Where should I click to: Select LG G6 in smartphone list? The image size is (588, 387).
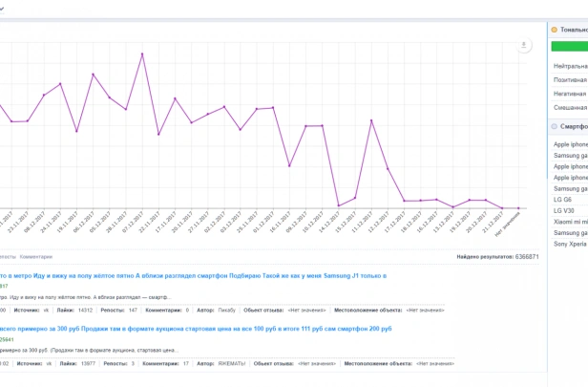click(x=562, y=200)
